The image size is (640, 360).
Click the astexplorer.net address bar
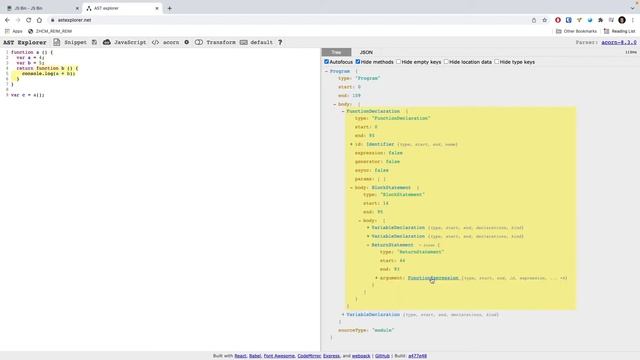tap(286, 20)
